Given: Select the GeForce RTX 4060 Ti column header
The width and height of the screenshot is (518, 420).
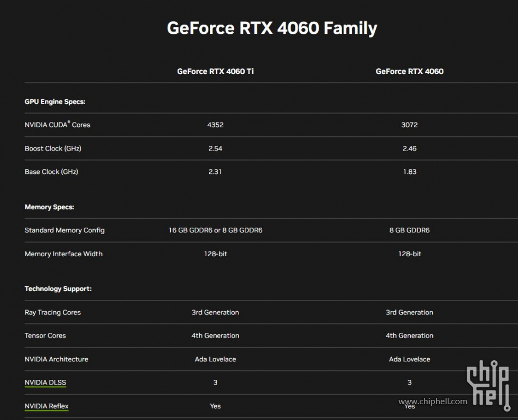Looking at the screenshot, I should (x=216, y=71).
